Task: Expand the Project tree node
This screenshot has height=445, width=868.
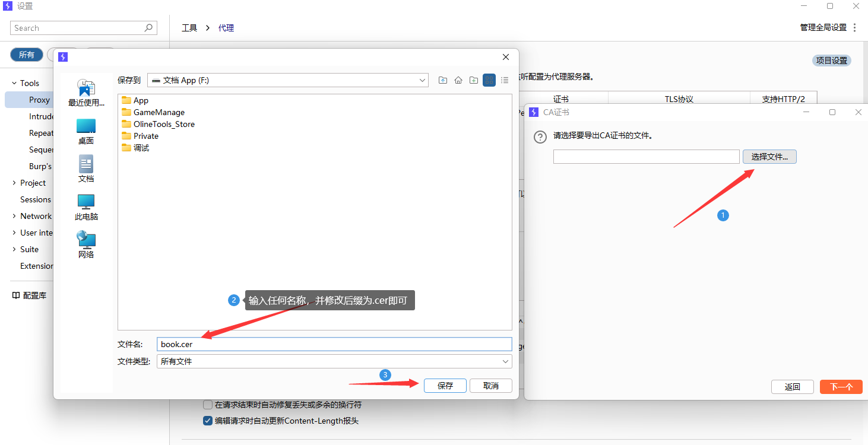Action: (14, 183)
